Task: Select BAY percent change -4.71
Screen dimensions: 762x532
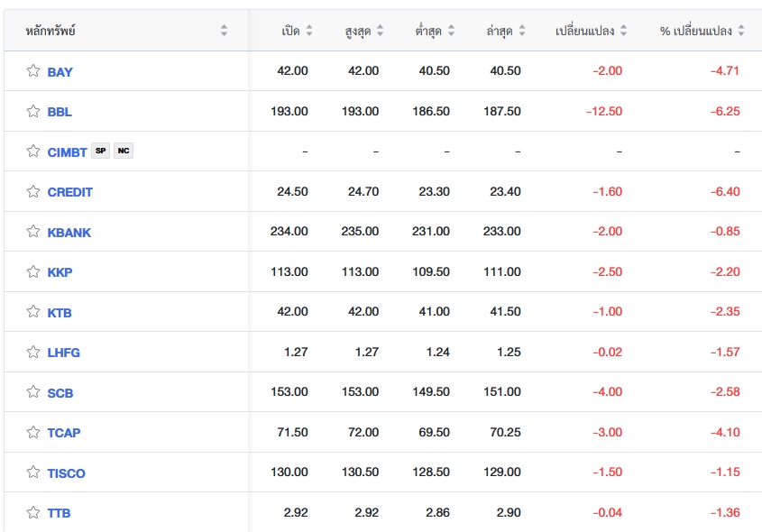Action: (x=725, y=71)
